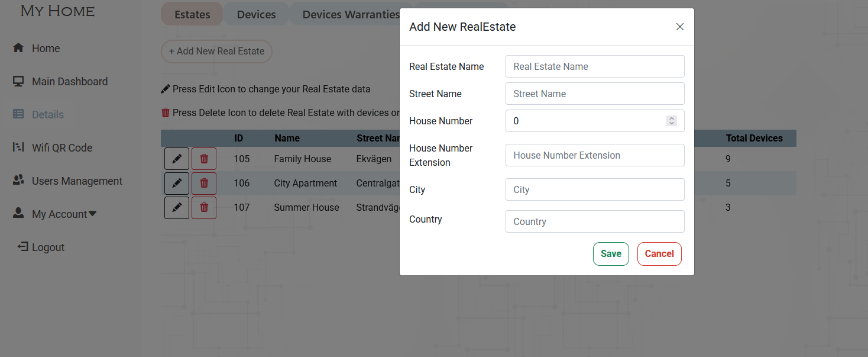
Task: Click the Ekvägen street cell
Action: tap(374, 159)
